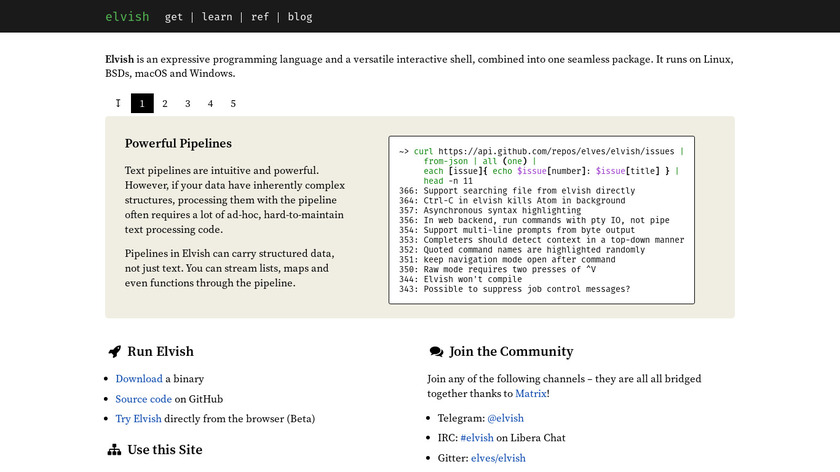The height and width of the screenshot is (472, 840).
Task: Go to the ref section
Action: pyautogui.click(x=260, y=17)
